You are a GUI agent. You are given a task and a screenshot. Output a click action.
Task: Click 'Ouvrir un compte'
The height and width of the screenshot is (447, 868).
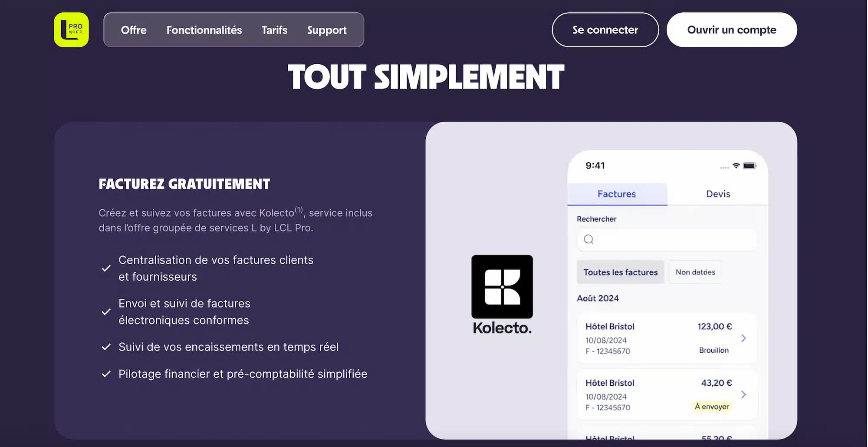point(731,30)
